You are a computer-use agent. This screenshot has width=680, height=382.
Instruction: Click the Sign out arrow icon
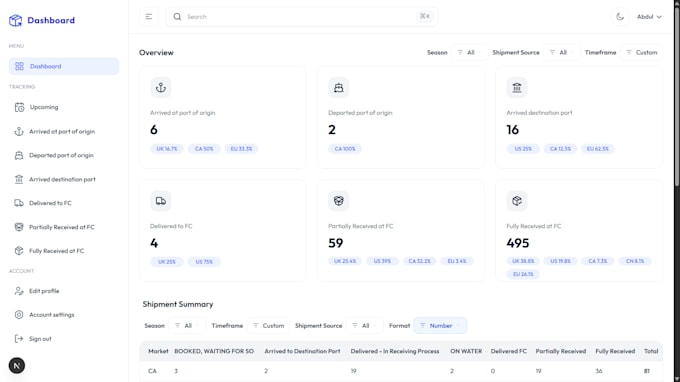pos(19,339)
